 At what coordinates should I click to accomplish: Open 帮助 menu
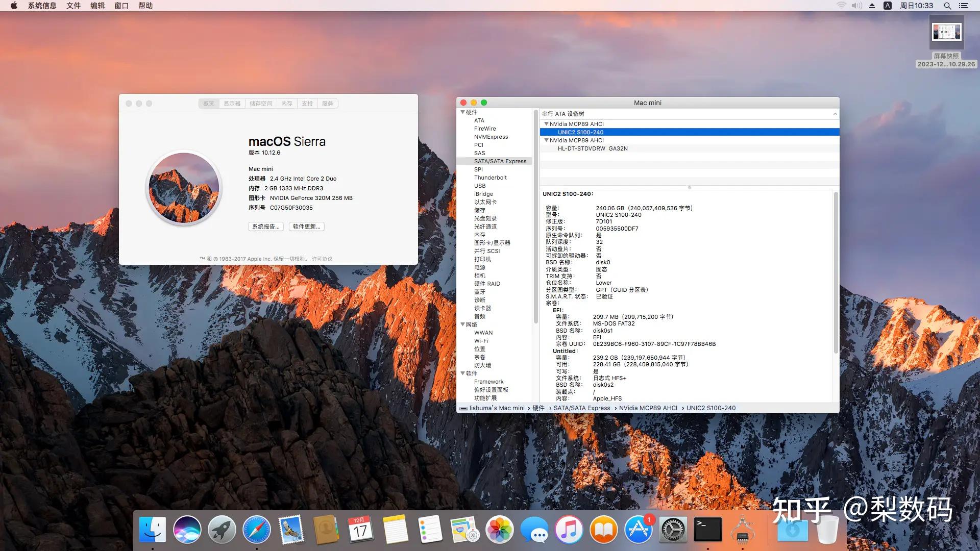tap(145, 6)
